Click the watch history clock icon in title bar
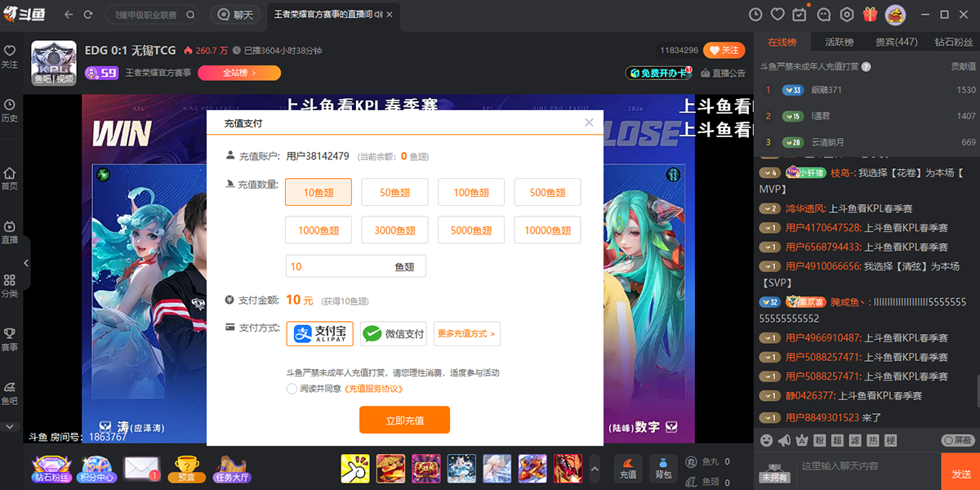The width and height of the screenshot is (980, 490). tap(755, 15)
